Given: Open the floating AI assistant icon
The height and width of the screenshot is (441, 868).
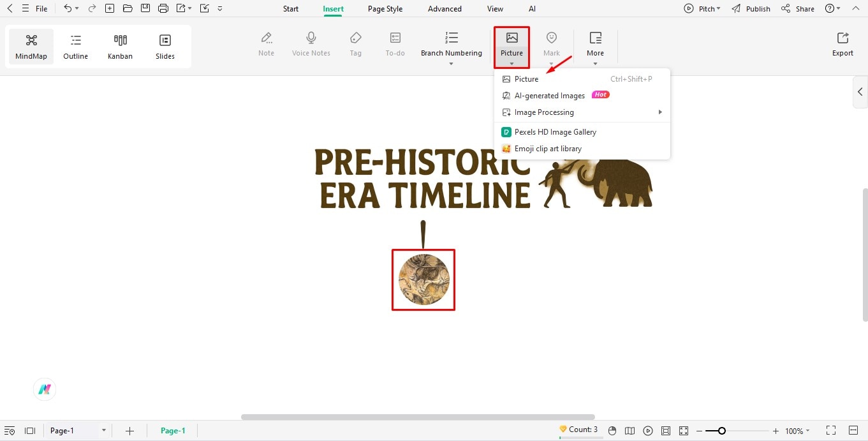Looking at the screenshot, I should tap(45, 389).
